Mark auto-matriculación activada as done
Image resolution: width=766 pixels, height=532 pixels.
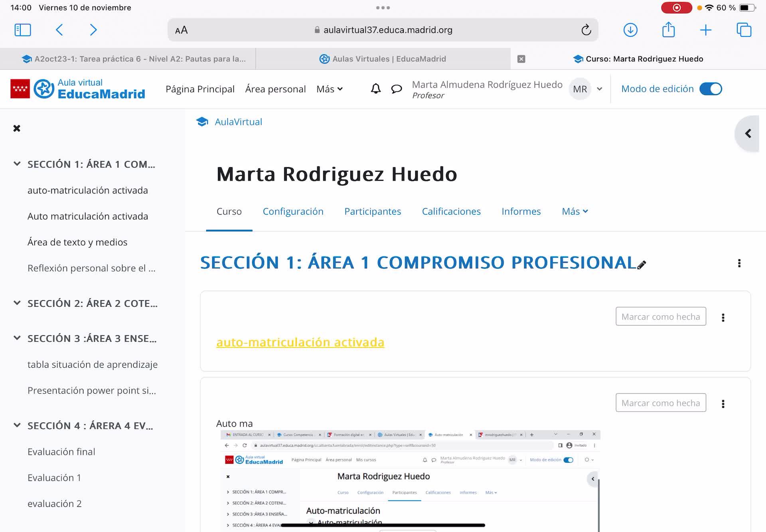tap(660, 317)
